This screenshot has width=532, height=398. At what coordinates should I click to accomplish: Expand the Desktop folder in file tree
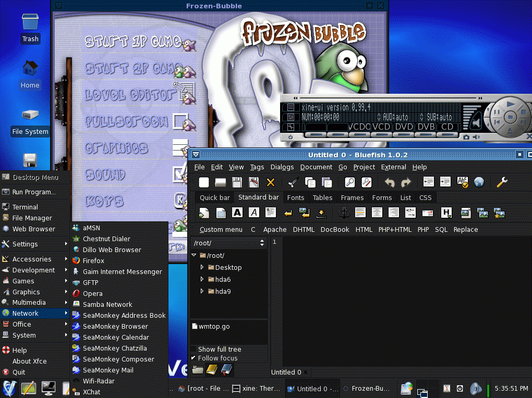202,267
